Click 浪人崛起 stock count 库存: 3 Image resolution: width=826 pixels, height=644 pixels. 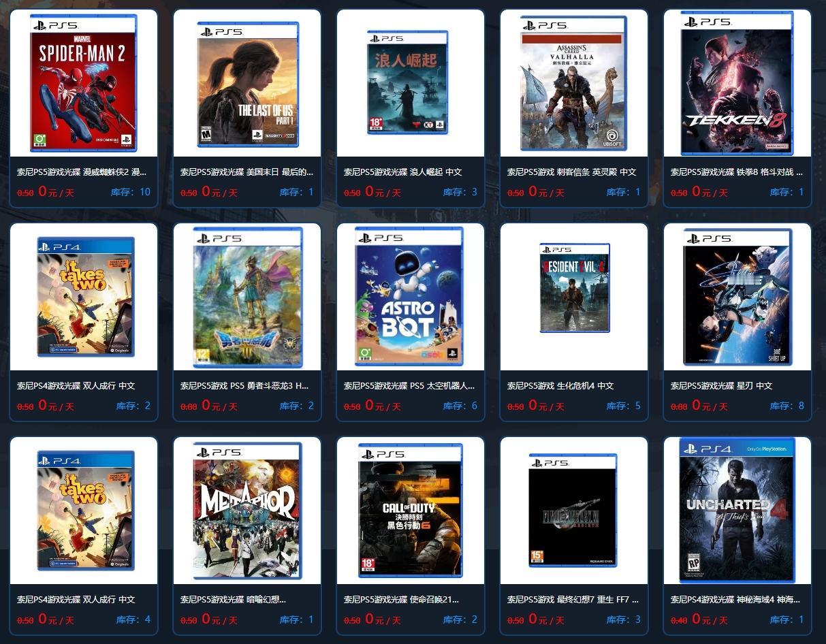click(x=460, y=192)
